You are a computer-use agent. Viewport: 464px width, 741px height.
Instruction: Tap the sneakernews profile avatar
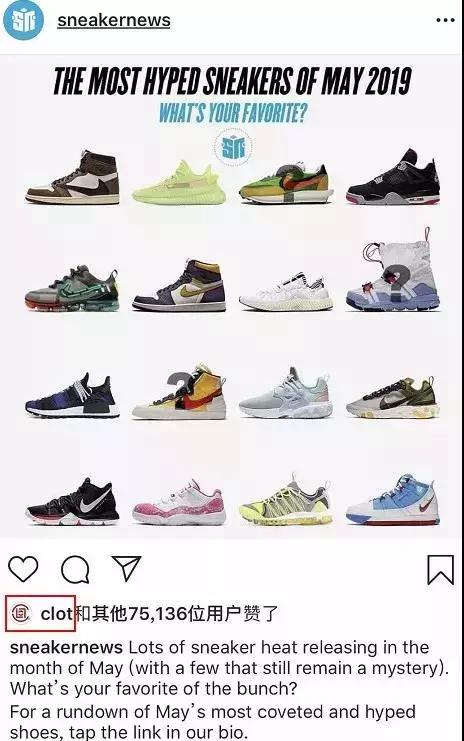pos(23,20)
